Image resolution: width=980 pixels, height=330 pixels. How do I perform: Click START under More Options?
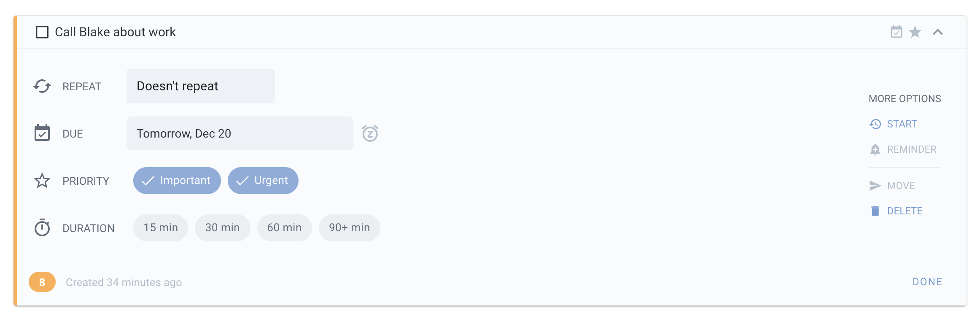(902, 124)
